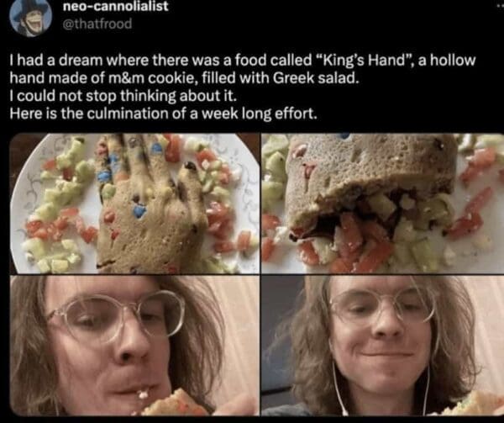Open the tweet's more options dots
This screenshot has height=423, width=504.
[500, 7]
